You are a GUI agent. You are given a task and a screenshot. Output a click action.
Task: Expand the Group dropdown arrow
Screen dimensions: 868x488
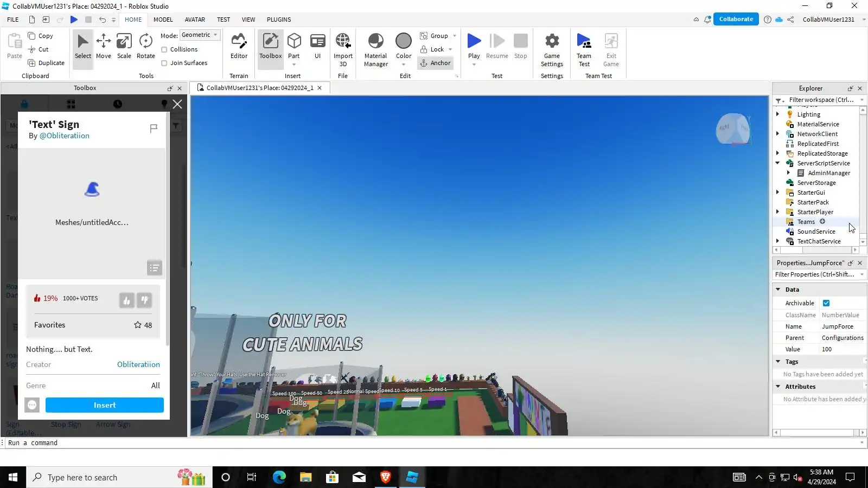click(x=455, y=36)
